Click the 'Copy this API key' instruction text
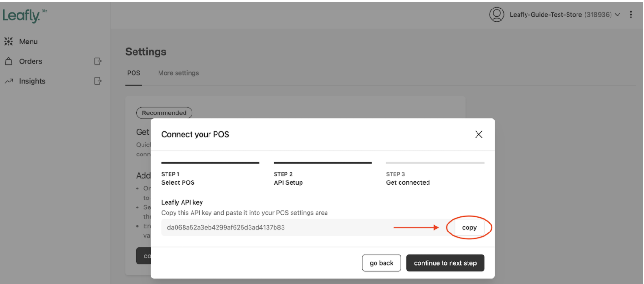 244,213
